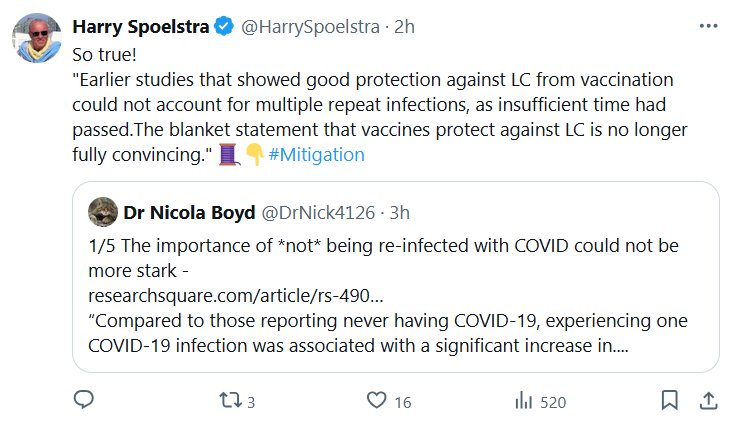Click the share upload arrow icon
The height and width of the screenshot is (428, 732).
(x=707, y=401)
